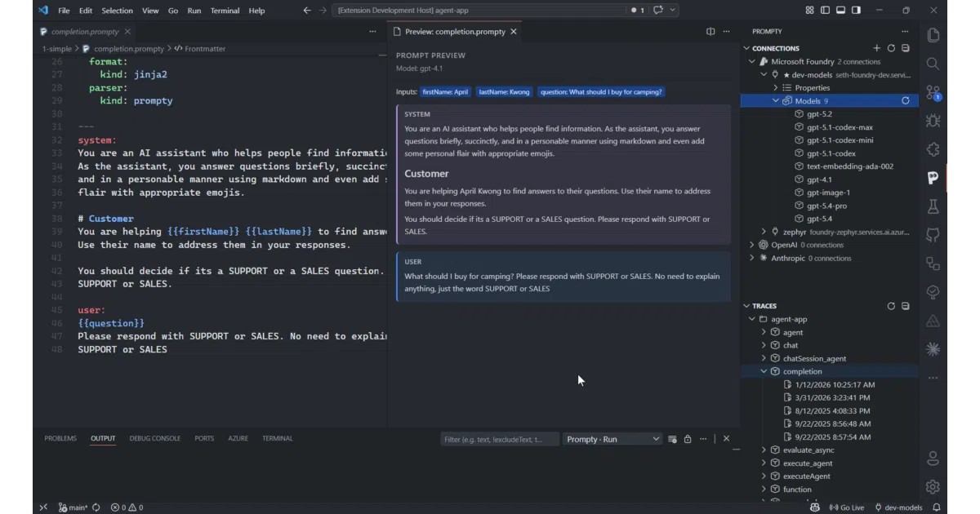Expand the Anthropic connections node
Screen dimensions: 980x514
pos(752,258)
